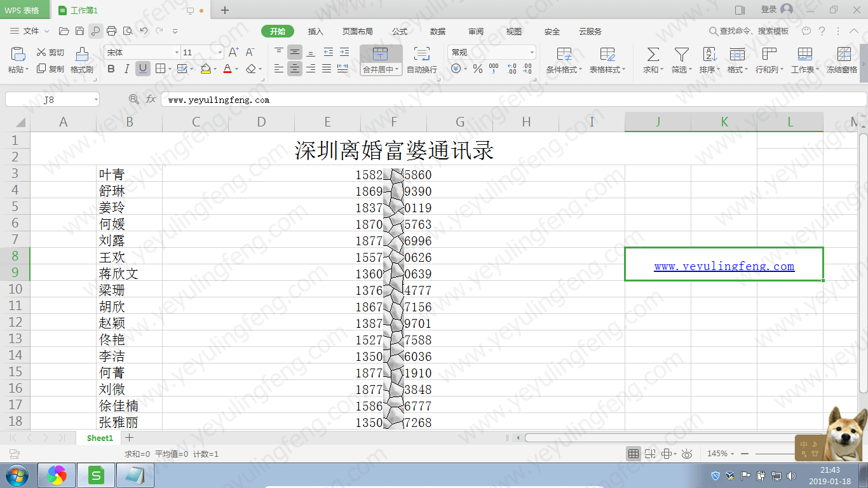Toggle eye protection mode in status bar
Image resolution: width=868 pixels, height=488 pixels.
coord(687,454)
